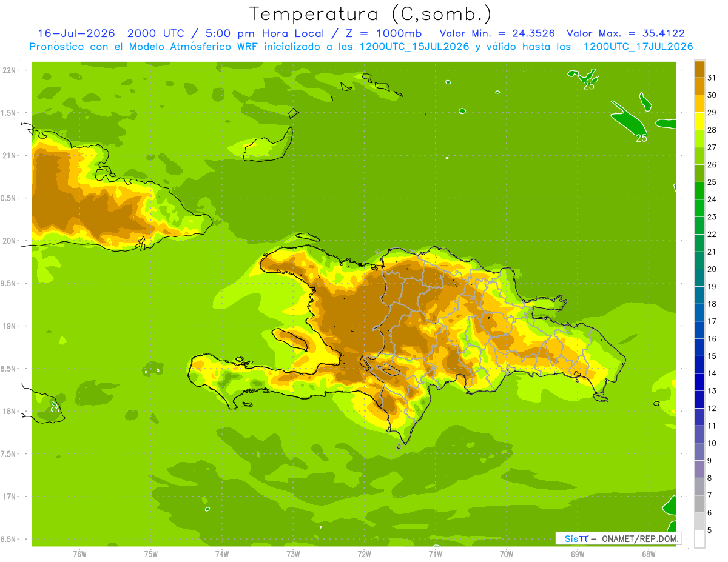Viewport: 728px width, 562px height.
Task: Click the legend label "15"
Action: coord(712,356)
